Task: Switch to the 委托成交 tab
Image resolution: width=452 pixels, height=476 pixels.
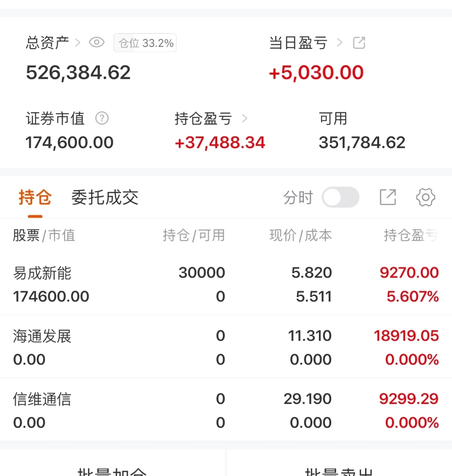Action: click(105, 197)
